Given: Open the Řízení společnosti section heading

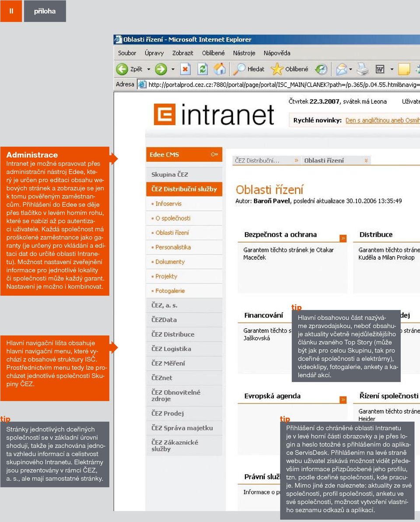Looking at the screenshot, I should (388, 396).
